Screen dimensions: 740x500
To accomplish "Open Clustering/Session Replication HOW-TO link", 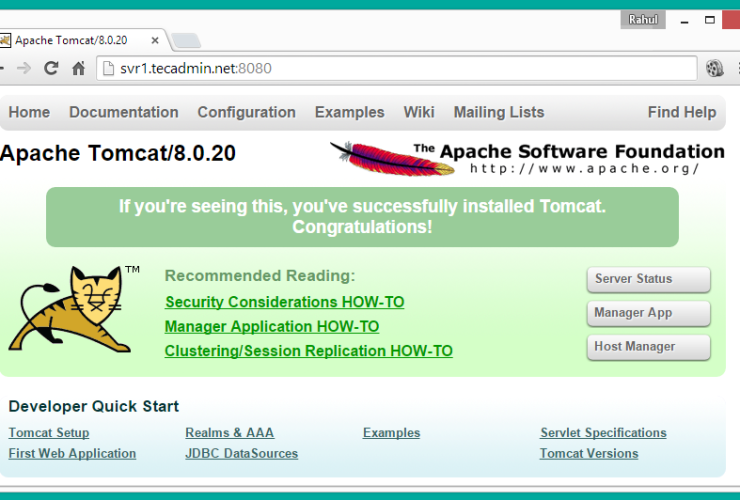I will [x=308, y=351].
